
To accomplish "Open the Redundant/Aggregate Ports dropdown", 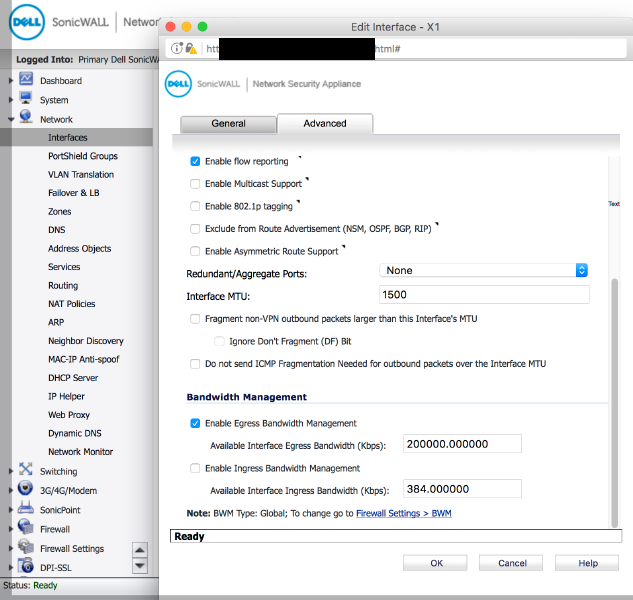I will click(x=484, y=271).
